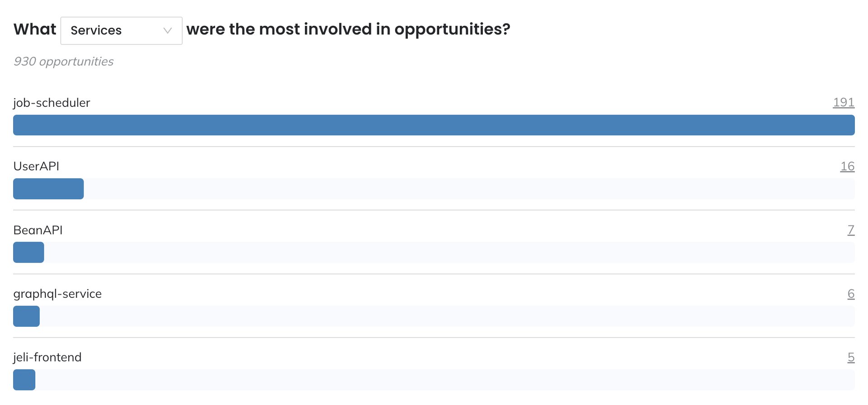Select the graphql-service blue bar
868x405 pixels.
click(26, 316)
